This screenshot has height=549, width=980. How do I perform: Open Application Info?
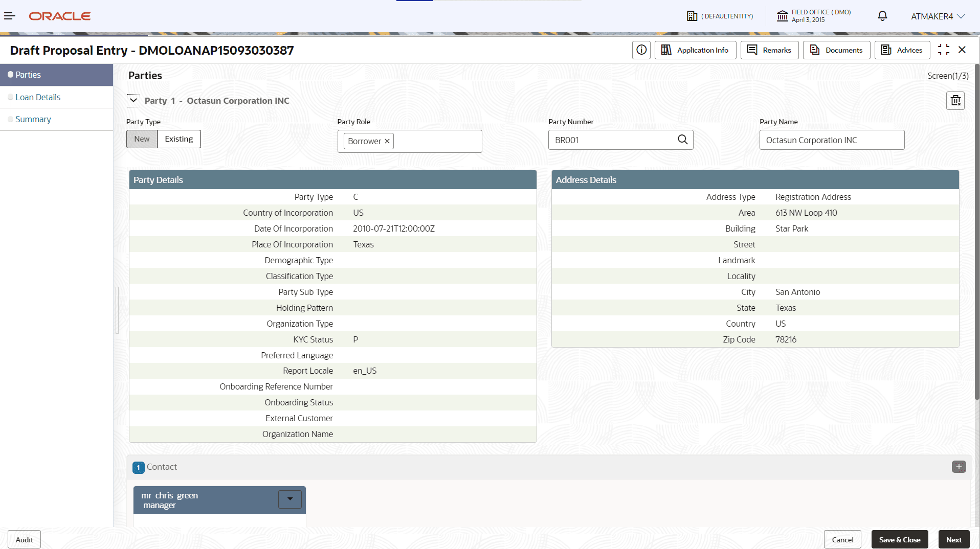[x=695, y=50]
